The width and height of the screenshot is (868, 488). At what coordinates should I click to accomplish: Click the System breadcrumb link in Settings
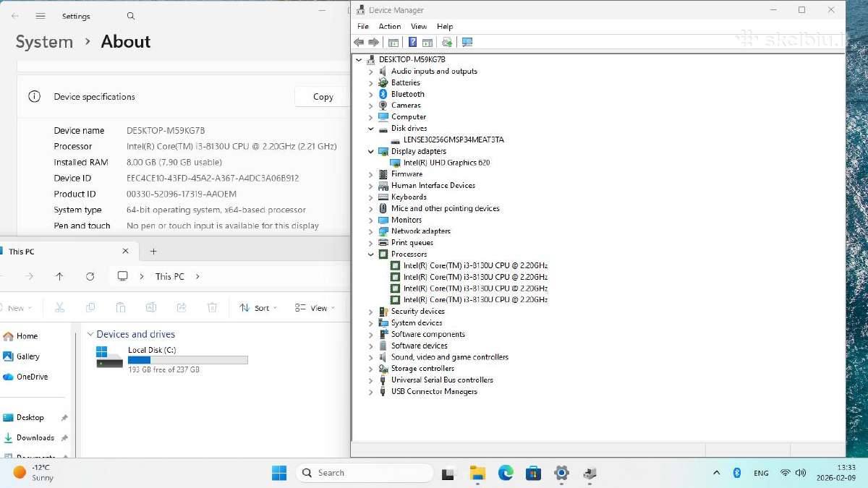(44, 42)
